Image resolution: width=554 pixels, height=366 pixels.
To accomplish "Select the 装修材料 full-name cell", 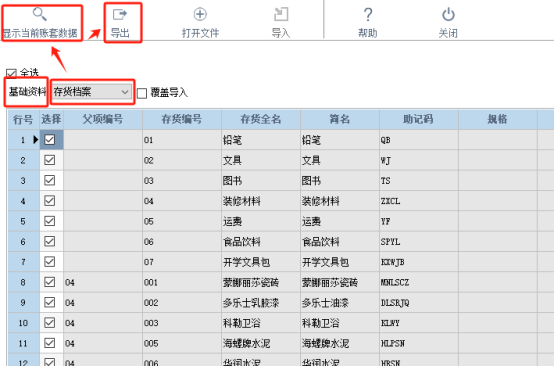I will (x=261, y=201).
